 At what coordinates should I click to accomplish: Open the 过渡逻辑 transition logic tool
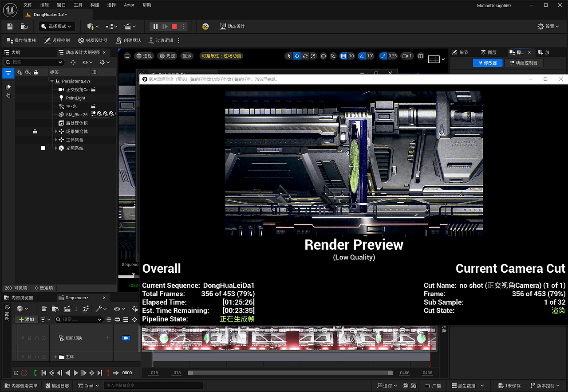161,40
